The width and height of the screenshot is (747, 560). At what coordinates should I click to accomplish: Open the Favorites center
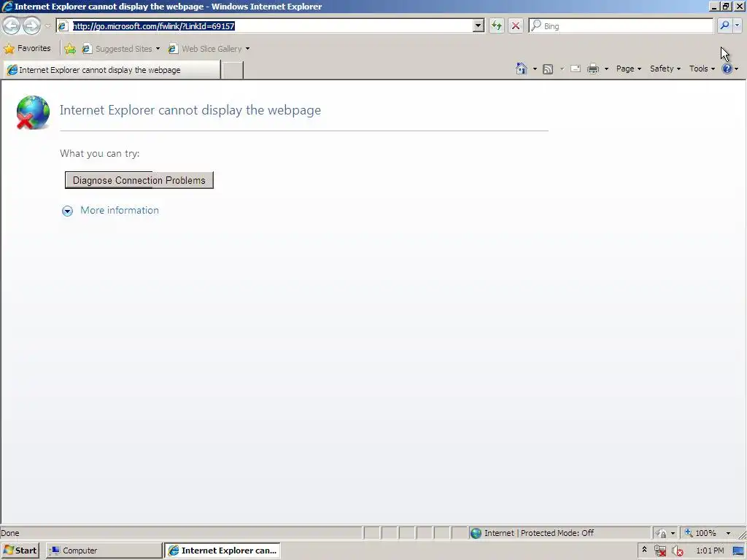[27, 49]
